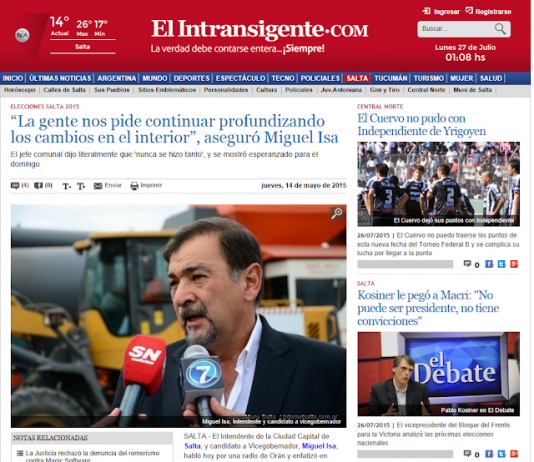Viewport: 534px width, 462px height.
Task: Share Kosiner article on Facebook
Action: pos(489,453)
